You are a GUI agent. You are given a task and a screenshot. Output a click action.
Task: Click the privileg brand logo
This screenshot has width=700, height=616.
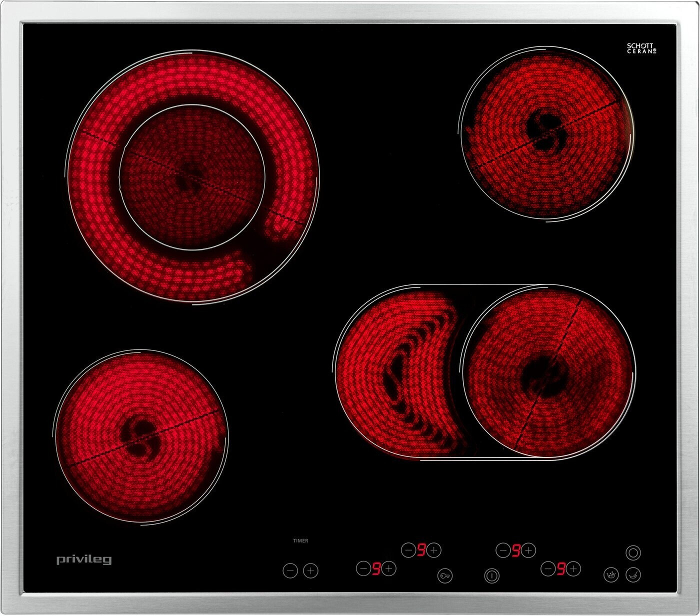83,559
